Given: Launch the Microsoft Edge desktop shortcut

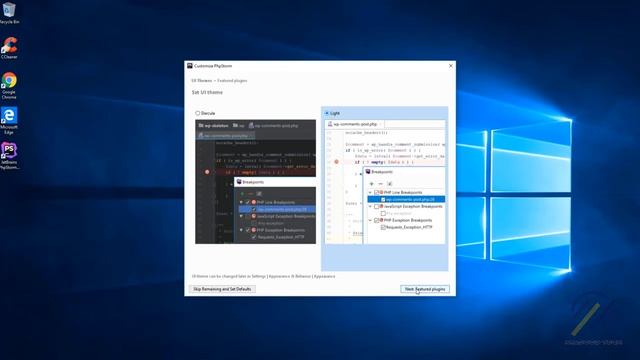Looking at the screenshot, I should (x=9, y=120).
